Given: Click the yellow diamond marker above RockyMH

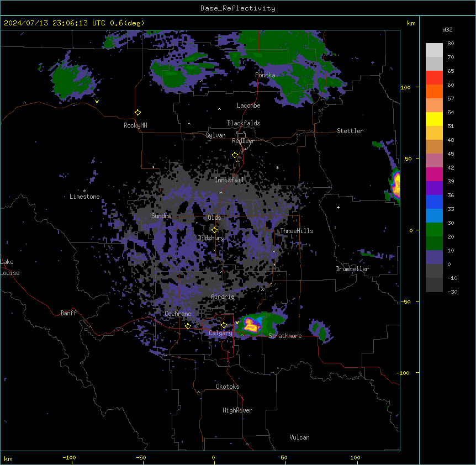Looking at the screenshot, I should [137, 113].
